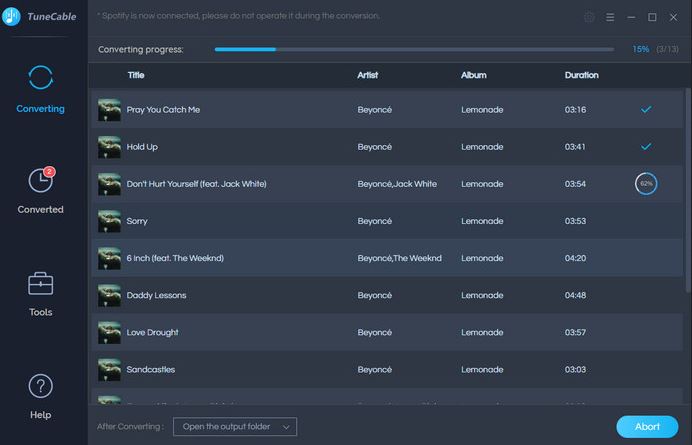This screenshot has height=445, width=692.
Task: Click the dropdown chevron beside Open the output folder
Action: (x=286, y=427)
